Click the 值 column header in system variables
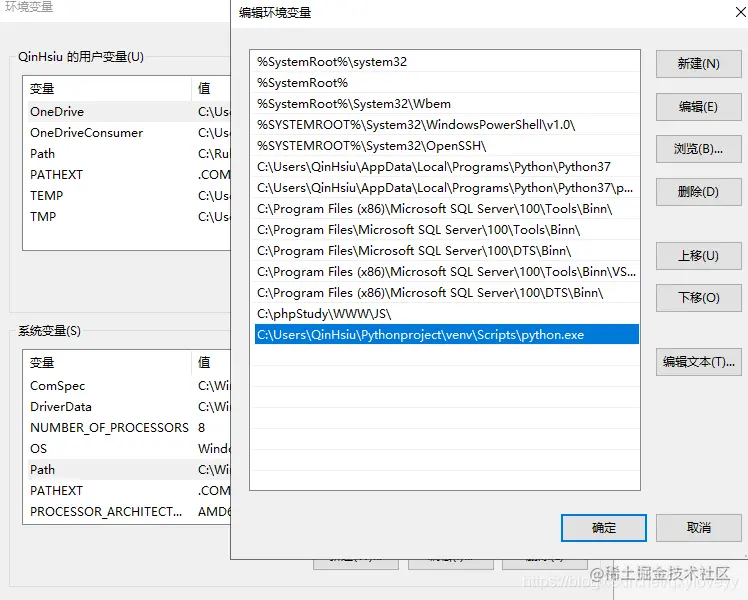Viewport: 748px width, 600px height. [211, 362]
